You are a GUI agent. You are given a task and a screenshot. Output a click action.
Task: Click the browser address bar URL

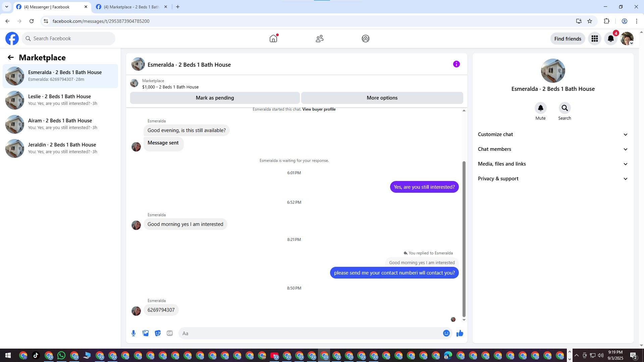click(x=101, y=21)
